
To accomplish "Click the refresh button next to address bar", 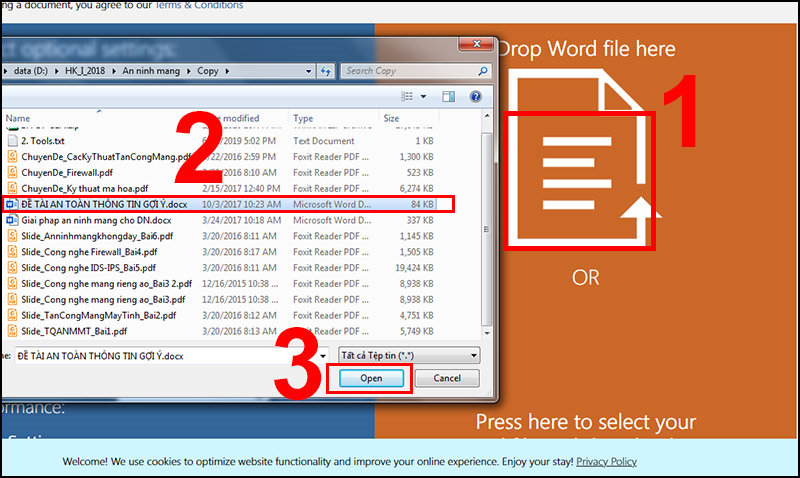I will coord(326,71).
